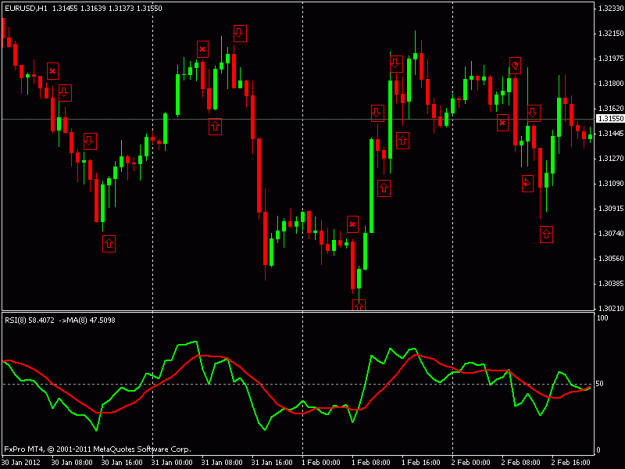Click the 1.30740 price axis label

611,234
